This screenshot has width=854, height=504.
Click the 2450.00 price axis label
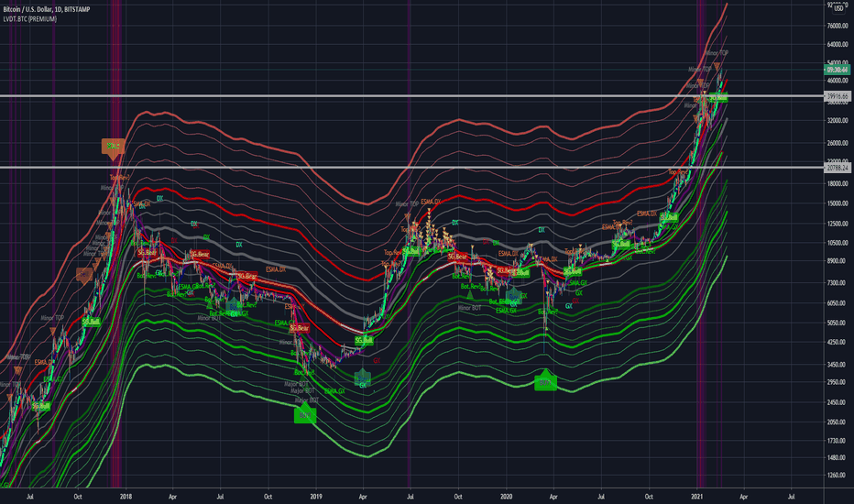click(x=838, y=402)
